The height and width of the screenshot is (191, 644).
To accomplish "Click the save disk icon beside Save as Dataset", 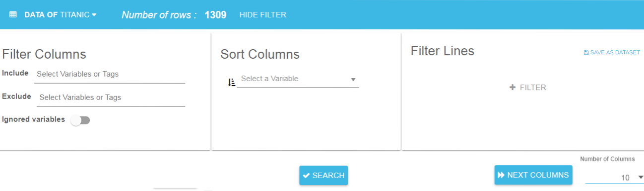I will (x=586, y=52).
